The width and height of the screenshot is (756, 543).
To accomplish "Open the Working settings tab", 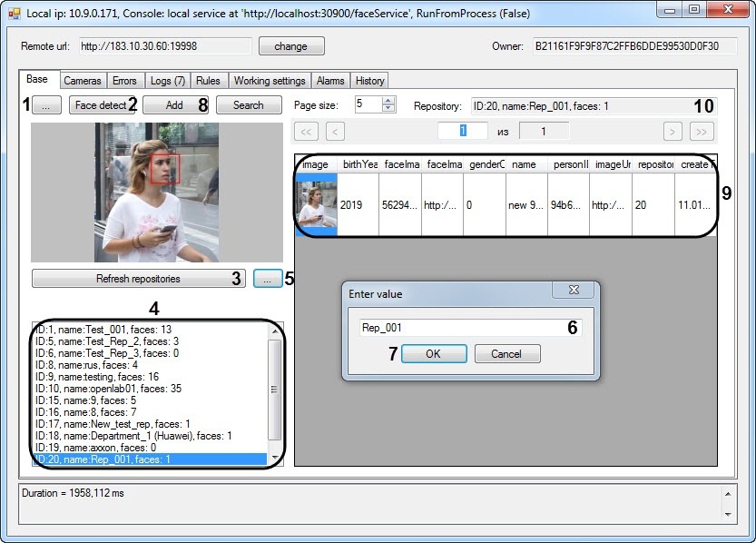I will [x=270, y=81].
